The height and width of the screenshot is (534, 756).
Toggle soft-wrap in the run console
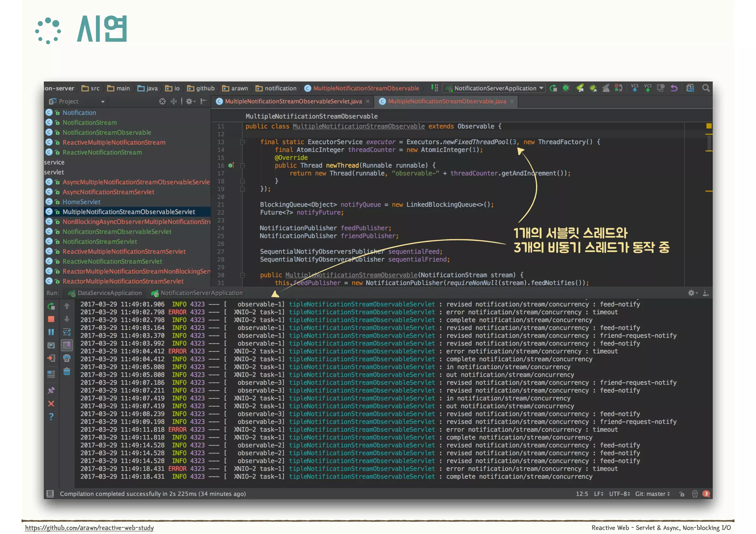[67, 332]
